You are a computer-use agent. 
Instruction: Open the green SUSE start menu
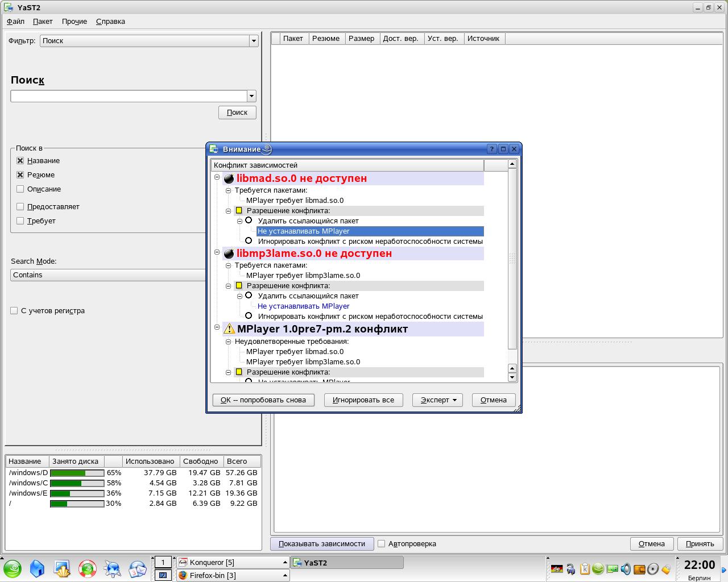[x=13, y=568]
